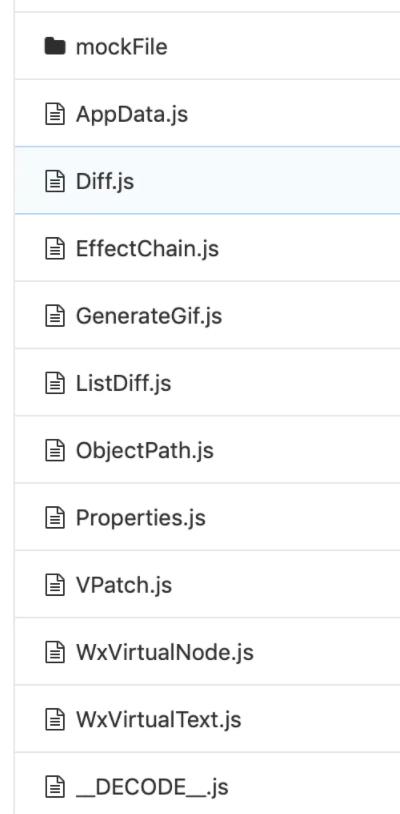This screenshot has width=400, height=814.
Task: Click the file icon beside GenerateGif.js
Action: point(55,316)
